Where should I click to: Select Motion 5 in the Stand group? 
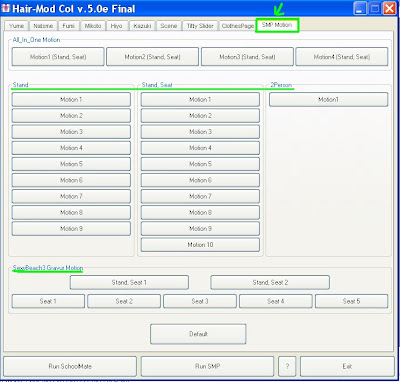71,164
